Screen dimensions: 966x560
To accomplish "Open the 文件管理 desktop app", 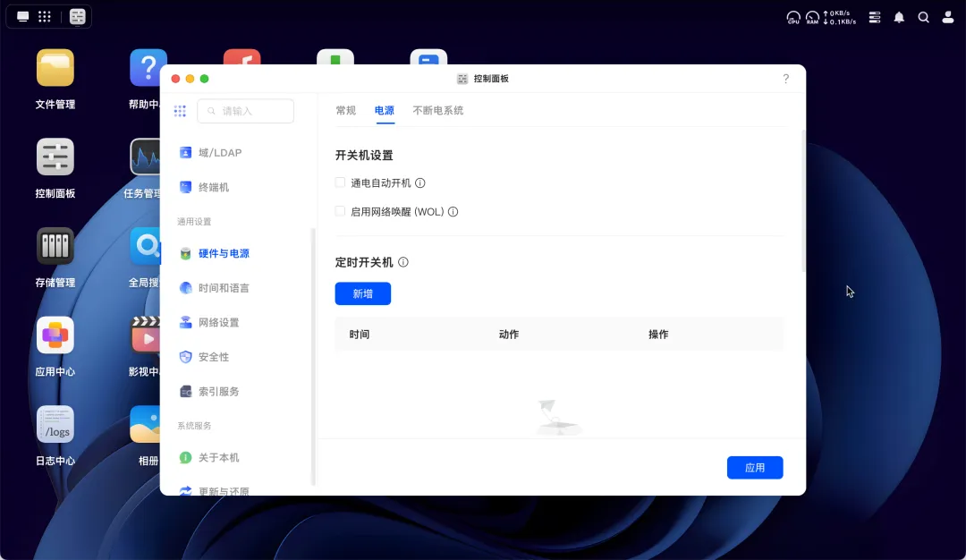I will click(55, 68).
